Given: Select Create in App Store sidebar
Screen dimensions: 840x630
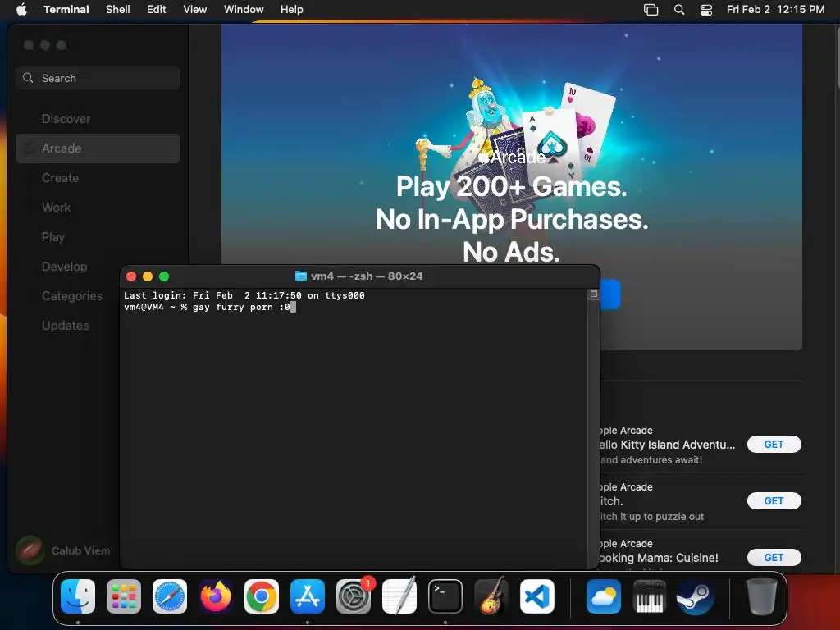Looking at the screenshot, I should click(98, 178).
